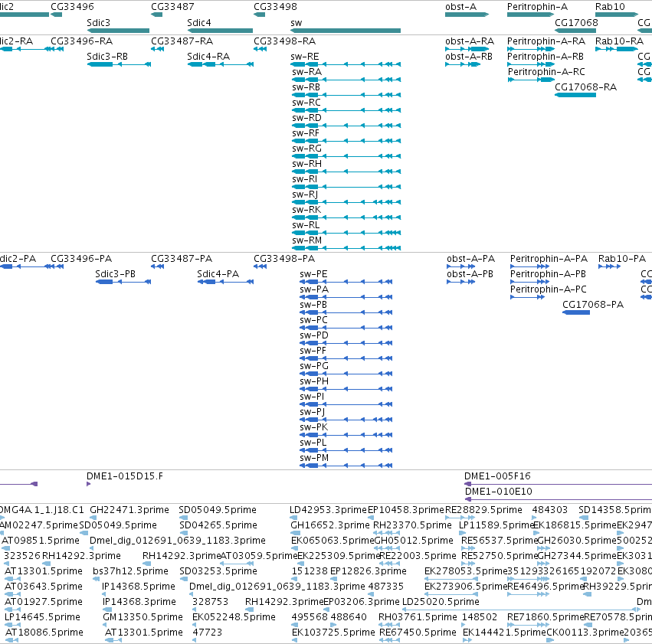Click the sw-PI protein glyph
The height and width of the screenshot is (644, 652).
(x=346, y=404)
